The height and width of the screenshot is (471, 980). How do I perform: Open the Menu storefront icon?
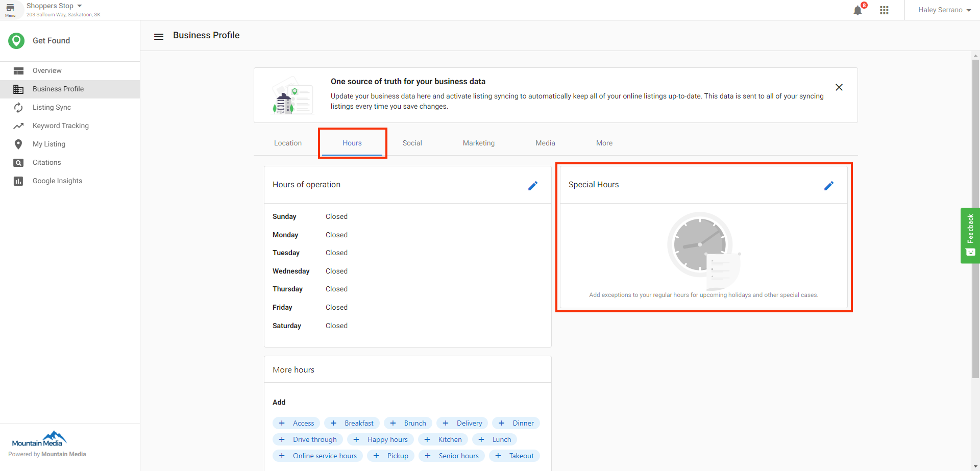(x=10, y=10)
